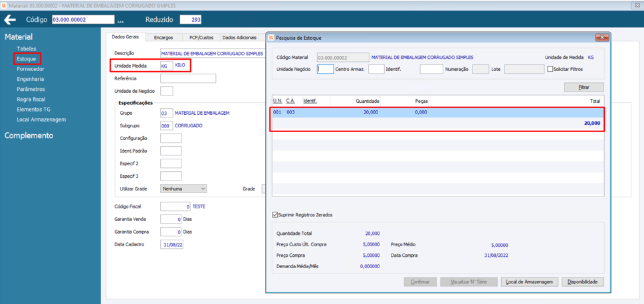This screenshot has width=644, height=304.
Task: Click the Complemento section heading
Action: tap(29, 135)
